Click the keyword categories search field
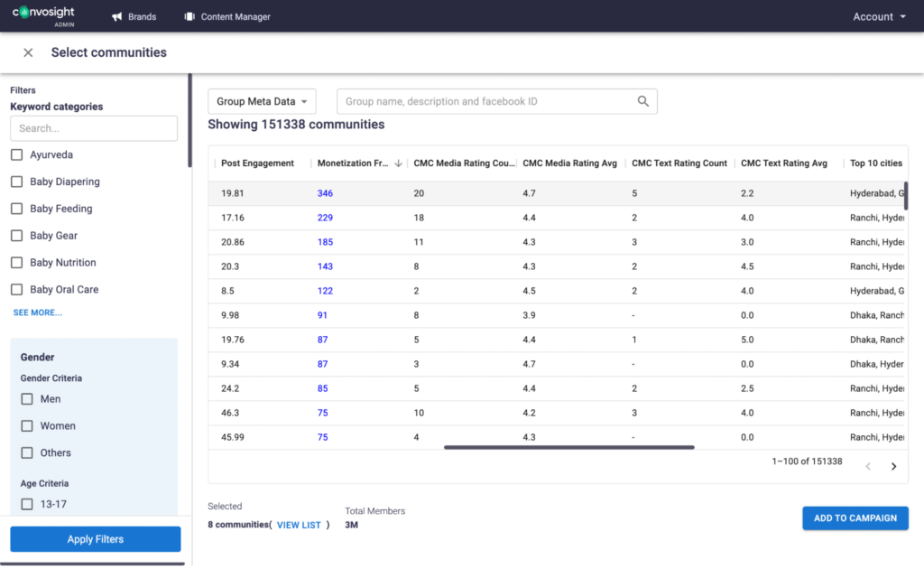The image size is (924, 578). pos(94,128)
